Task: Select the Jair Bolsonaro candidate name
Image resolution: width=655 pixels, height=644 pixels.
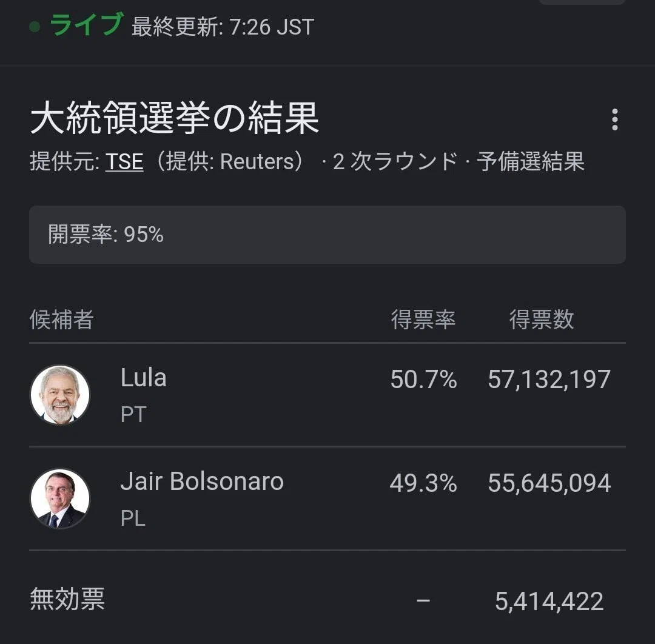Action: [x=202, y=481]
